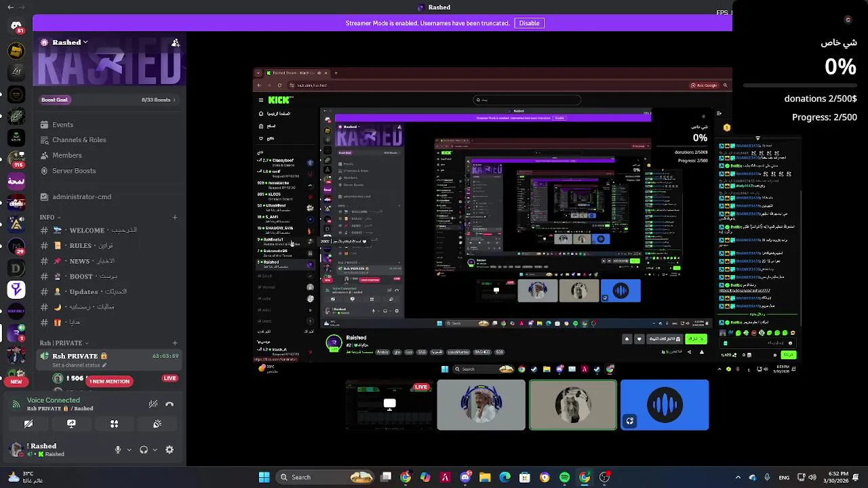Open the soundboard button
Viewport: 868px width, 488px height.
coord(157,424)
